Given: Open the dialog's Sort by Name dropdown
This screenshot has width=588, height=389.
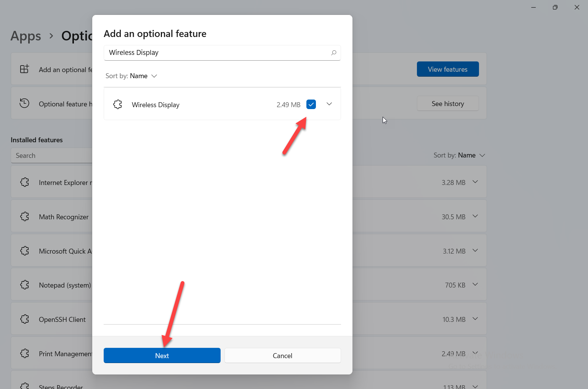Looking at the screenshot, I should tap(131, 76).
